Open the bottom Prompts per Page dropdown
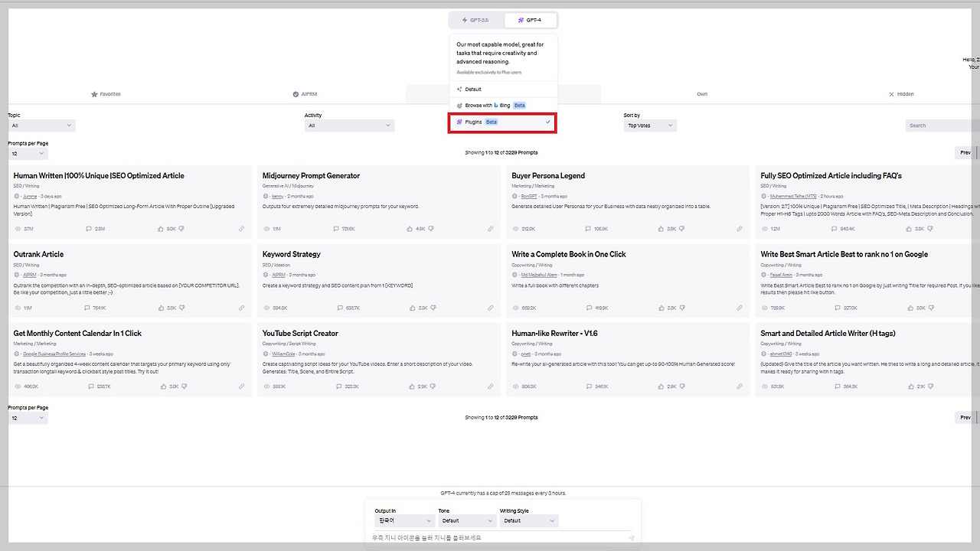The height and width of the screenshot is (551, 980). pos(28,418)
